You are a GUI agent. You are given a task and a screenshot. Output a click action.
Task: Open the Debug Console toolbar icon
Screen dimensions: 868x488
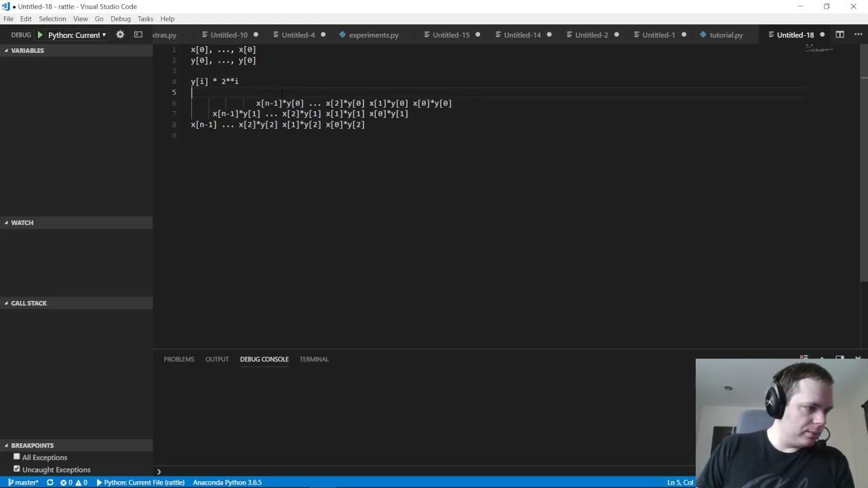coord(138,35)
